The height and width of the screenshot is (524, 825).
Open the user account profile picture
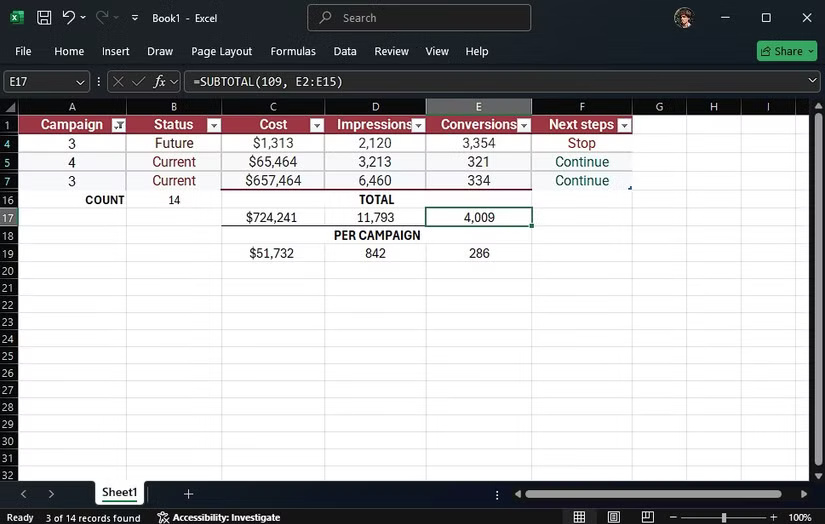[684, 18]
